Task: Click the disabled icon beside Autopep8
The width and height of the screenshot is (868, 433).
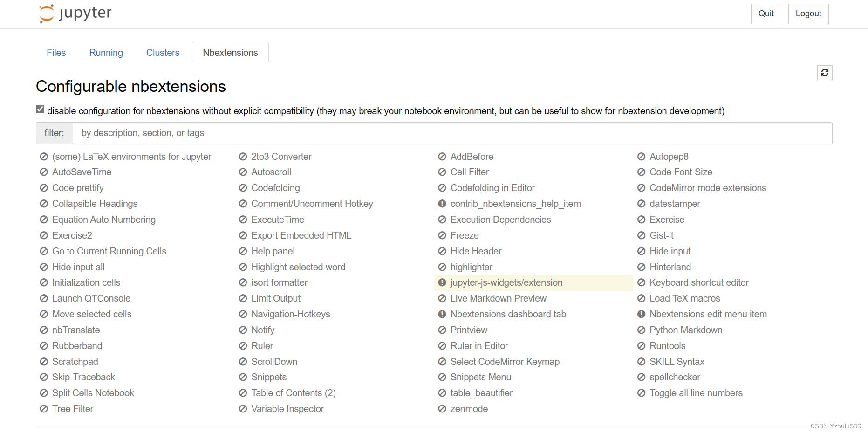Action: [x=642, y=157]
